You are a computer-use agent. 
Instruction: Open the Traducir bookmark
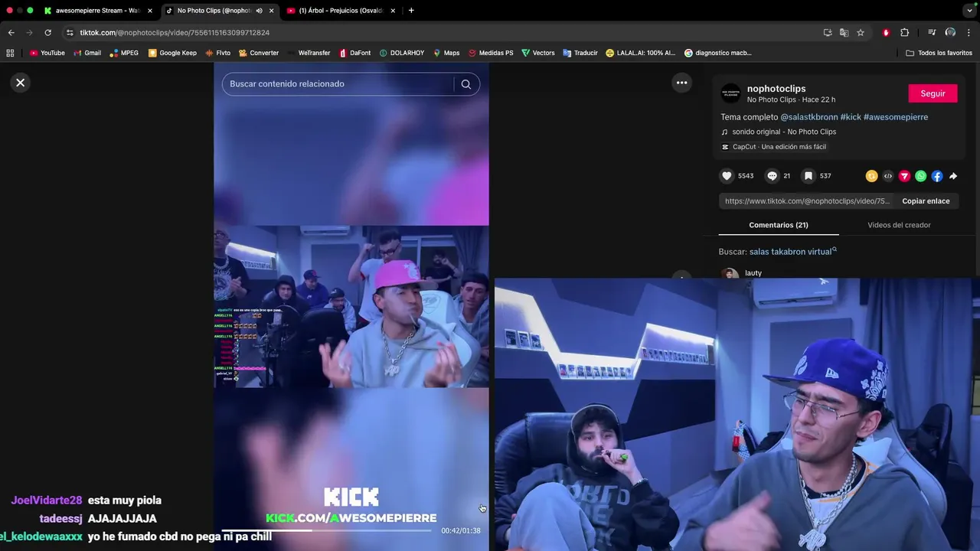(580, 53)
